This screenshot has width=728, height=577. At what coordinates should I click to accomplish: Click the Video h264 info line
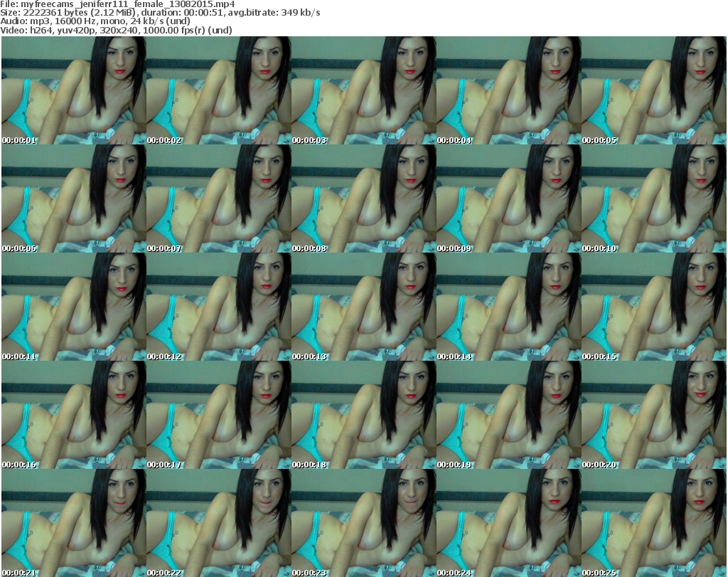click(x=116, y=30)
